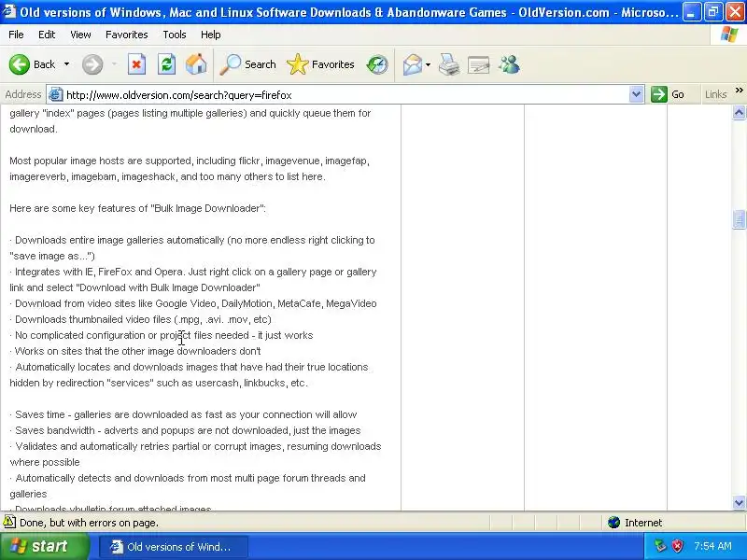Open the Search pane in the toolbar
Viewport: 747px width, 560px height.
pyautogui.click(x=247, y=64)
